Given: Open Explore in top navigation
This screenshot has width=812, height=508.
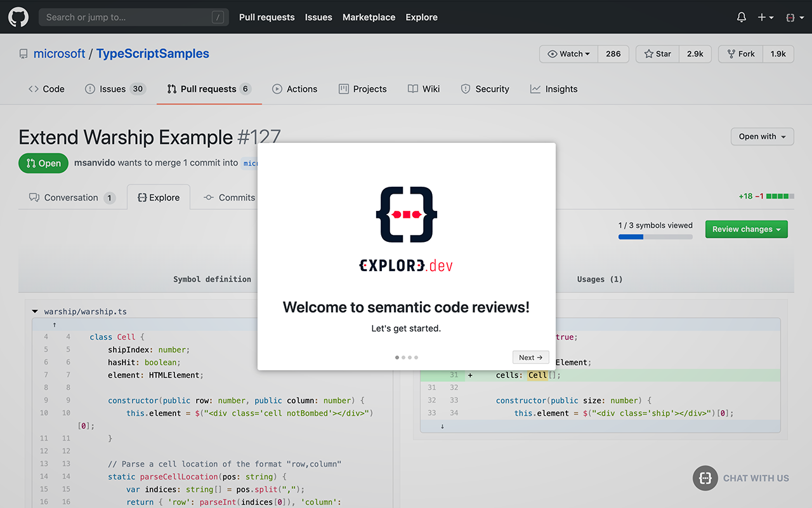Looking at the screenshot, I should [421, 17].
